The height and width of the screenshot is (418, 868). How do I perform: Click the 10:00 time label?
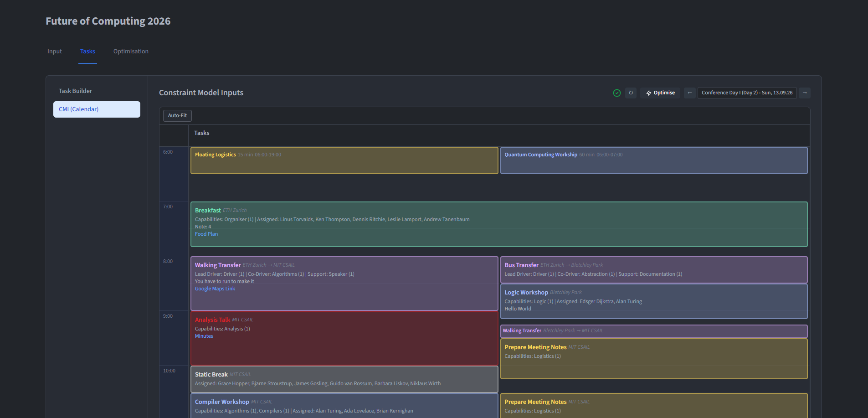(169, 371)
